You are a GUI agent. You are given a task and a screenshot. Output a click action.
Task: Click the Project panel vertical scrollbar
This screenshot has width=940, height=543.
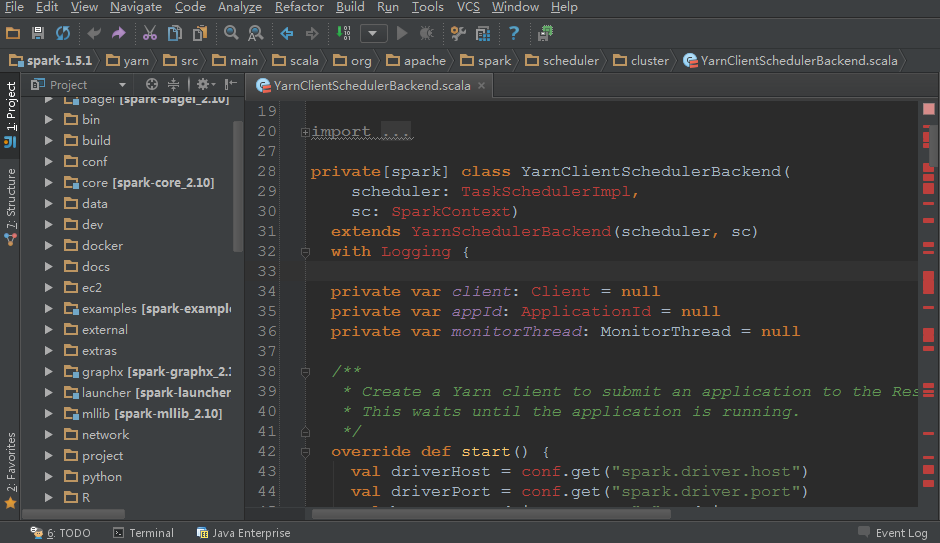pyautogui.click(x=238, y=186)
